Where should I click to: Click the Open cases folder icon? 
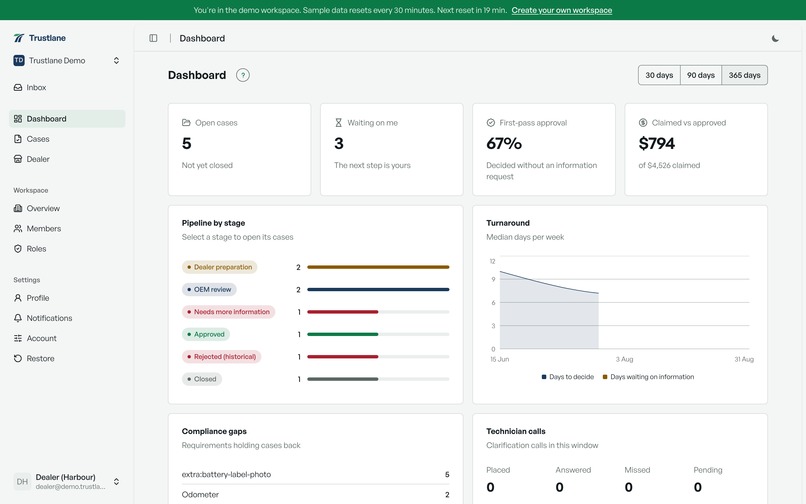[x=186, y=122]
